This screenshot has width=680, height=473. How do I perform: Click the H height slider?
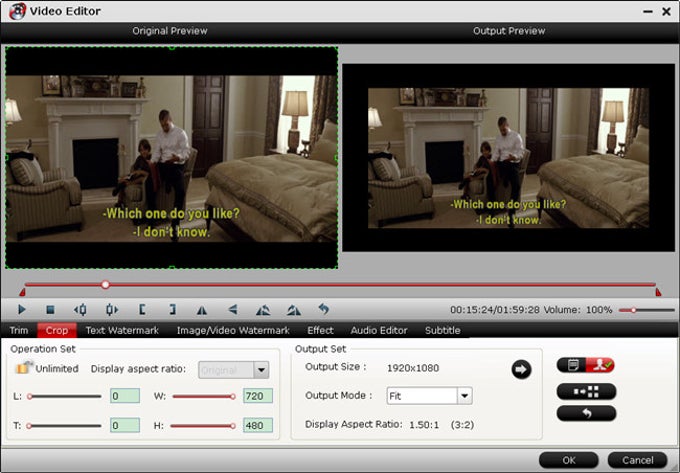[x=203, y=426]
